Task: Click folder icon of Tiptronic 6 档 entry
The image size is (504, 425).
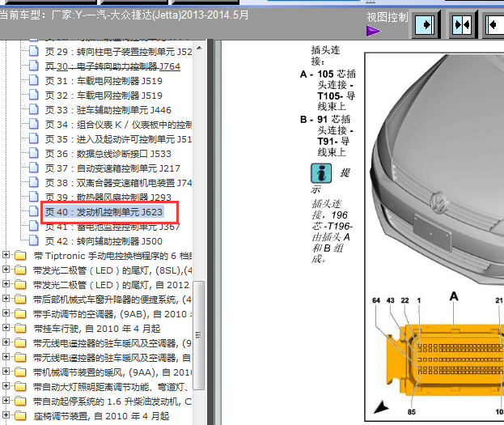Action: (x=20, y=256)
